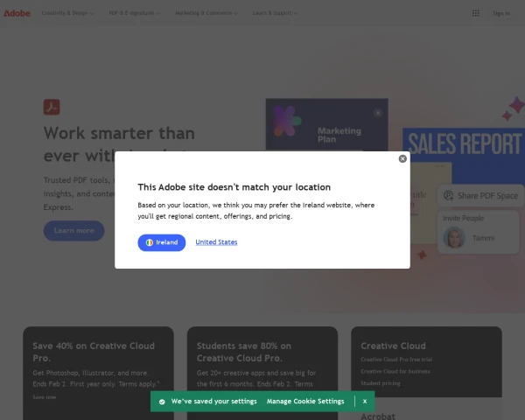The height and width of the screenshot is (420, 525).
Task: Expand Creativity & Design menu
Action: click(x=67, y=13)
